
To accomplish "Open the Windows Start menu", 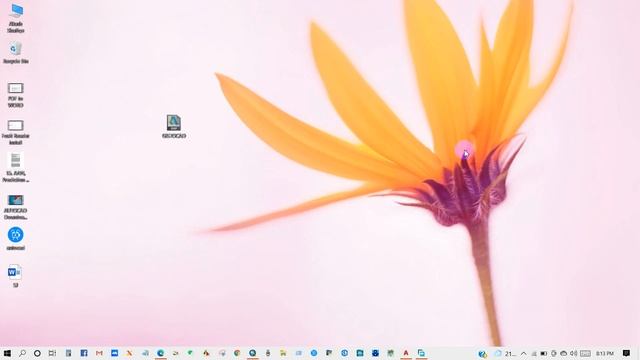I will click(7, 353).
